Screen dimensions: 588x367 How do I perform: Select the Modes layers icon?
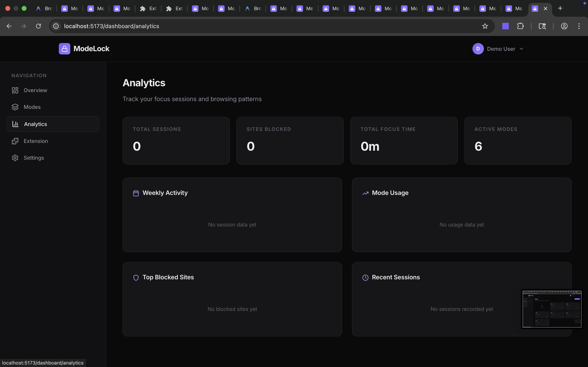point(15,107)
